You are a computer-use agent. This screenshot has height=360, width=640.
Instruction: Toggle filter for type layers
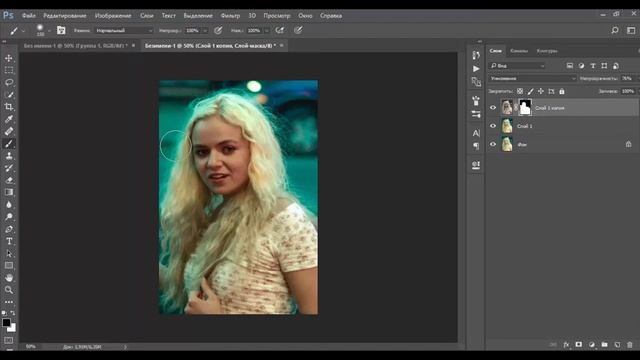593,66
